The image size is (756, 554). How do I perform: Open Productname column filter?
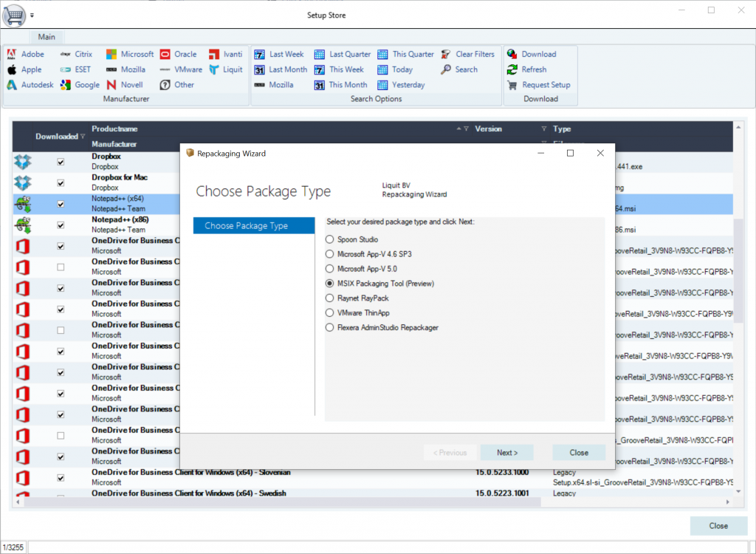466,129
